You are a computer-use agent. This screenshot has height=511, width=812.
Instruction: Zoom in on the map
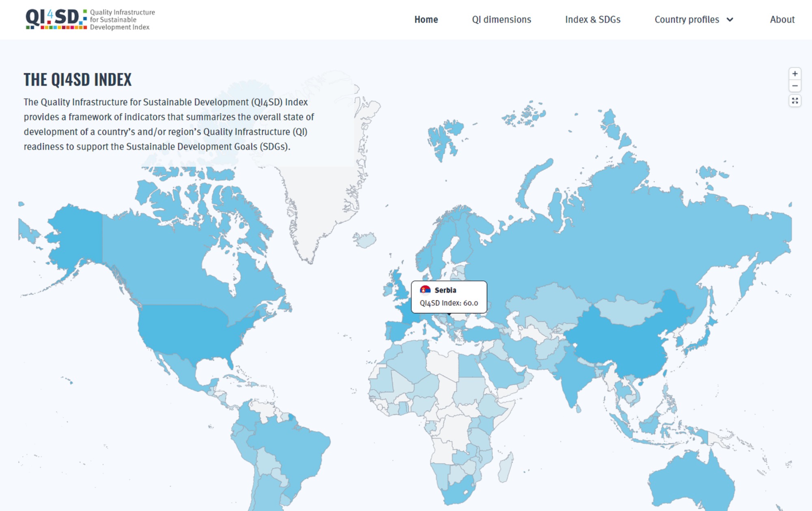click(x=795, y=74)
